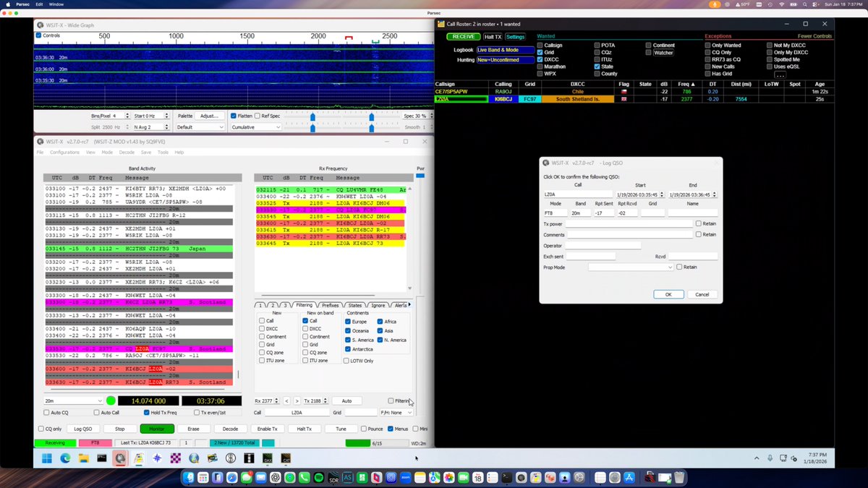
Task: Toggle the Tx even/1st checkbox
Action: pos(198,412)
